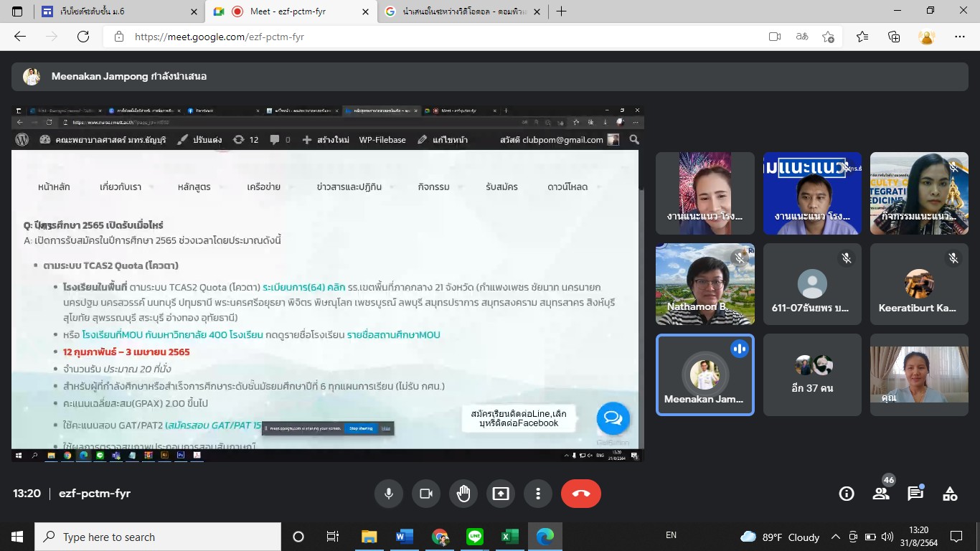Switch to the Google search results tab
Viewport: 980px width, 551px height.
(x=463, y=11)
